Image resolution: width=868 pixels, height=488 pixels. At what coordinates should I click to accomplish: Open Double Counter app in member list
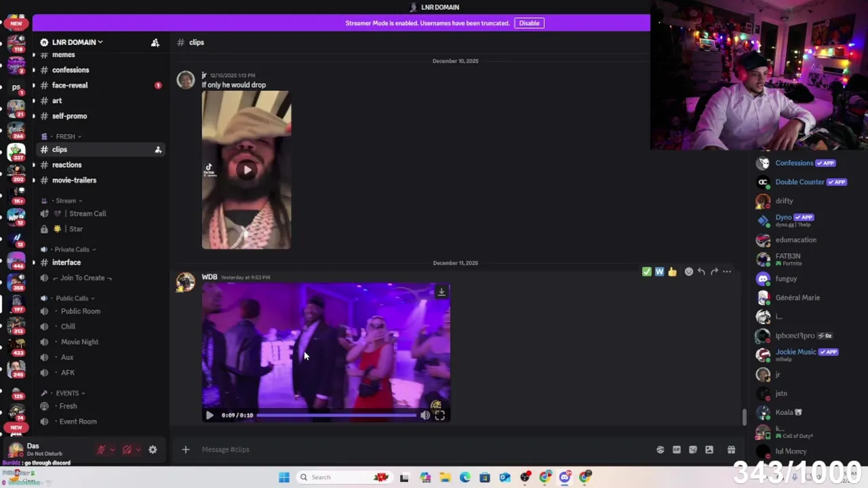point(800,182)
